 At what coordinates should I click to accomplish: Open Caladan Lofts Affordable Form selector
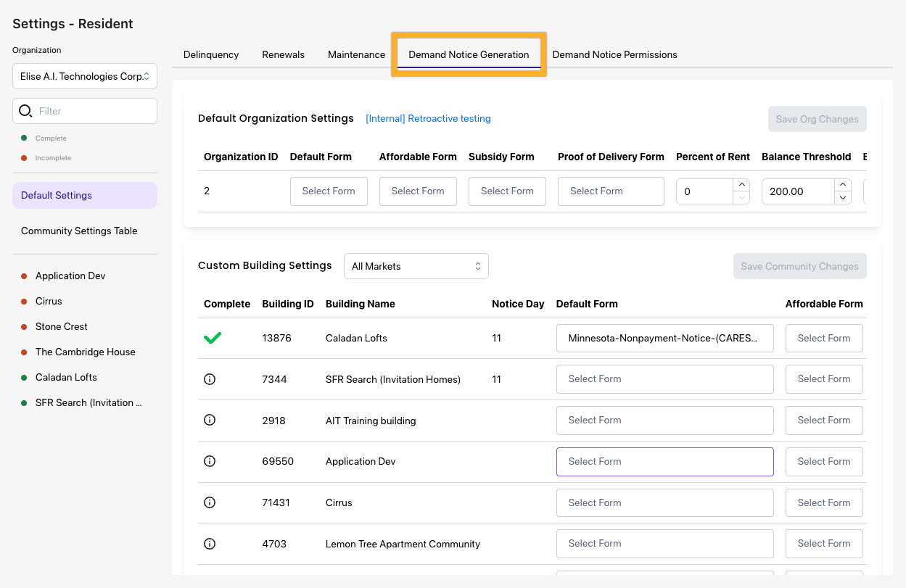824,338
